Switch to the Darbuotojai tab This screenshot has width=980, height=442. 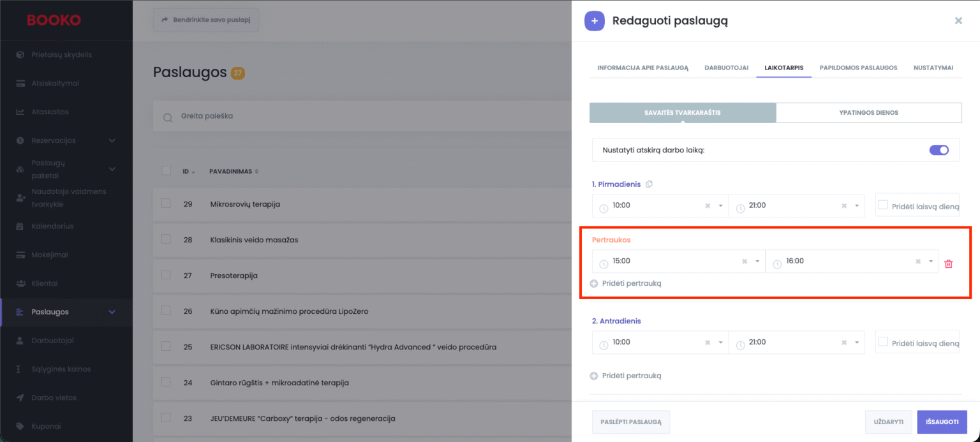[726, 68]
